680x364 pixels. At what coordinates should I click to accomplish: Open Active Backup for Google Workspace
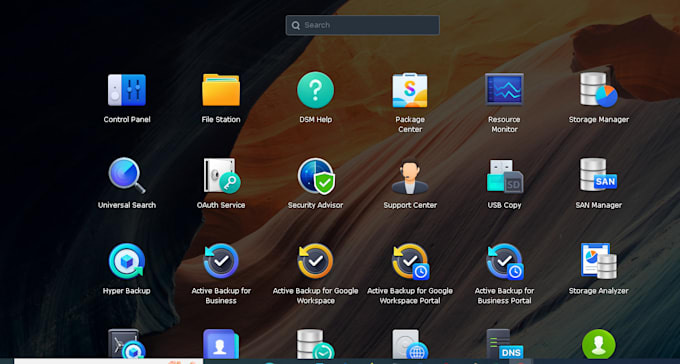315,261
